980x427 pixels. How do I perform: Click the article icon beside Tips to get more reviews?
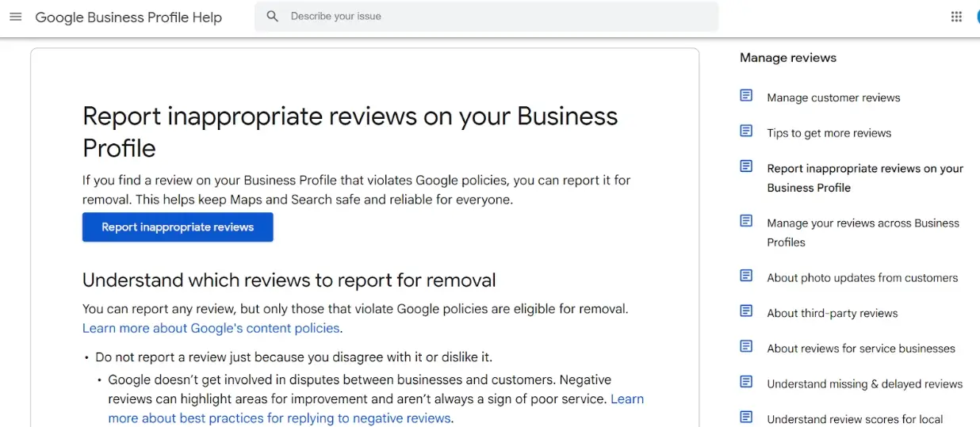(746, 132)
